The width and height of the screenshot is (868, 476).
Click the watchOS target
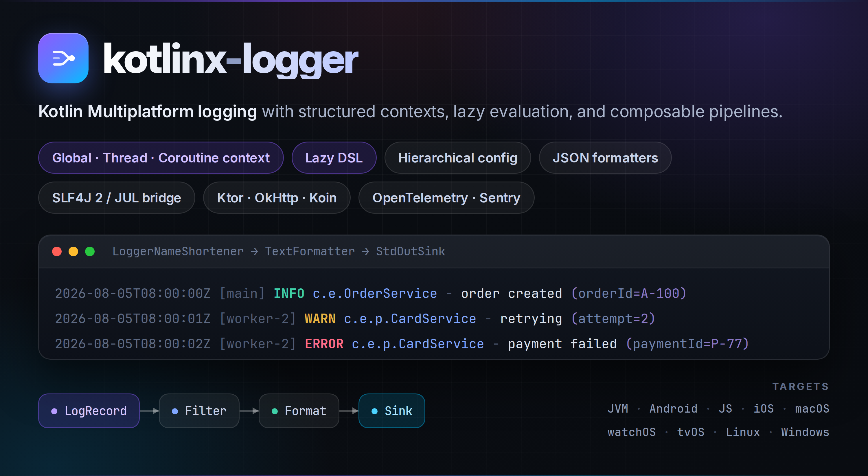tap(632, 432)
